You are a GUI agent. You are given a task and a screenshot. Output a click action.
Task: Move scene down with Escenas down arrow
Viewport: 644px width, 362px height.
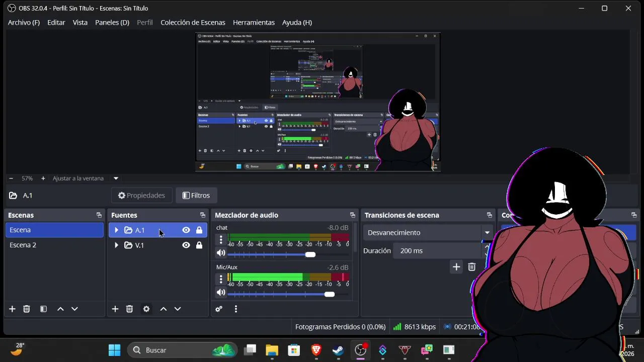pos(74,309)
